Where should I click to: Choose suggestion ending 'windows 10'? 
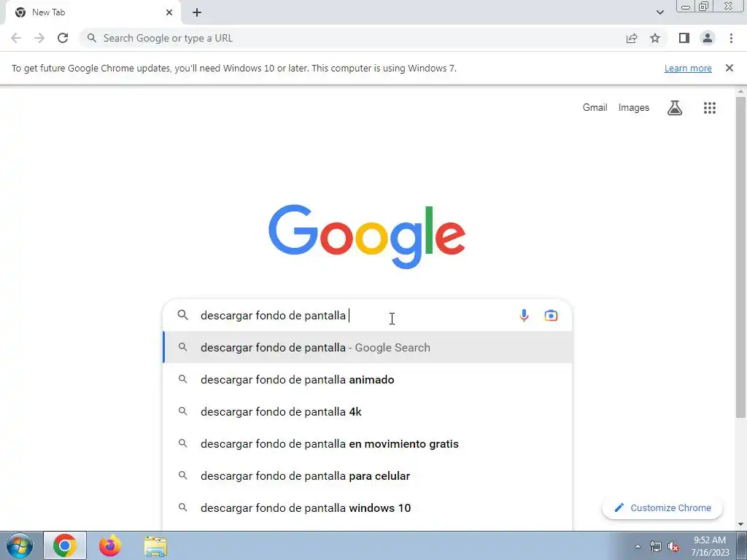(x=368, y=507)
